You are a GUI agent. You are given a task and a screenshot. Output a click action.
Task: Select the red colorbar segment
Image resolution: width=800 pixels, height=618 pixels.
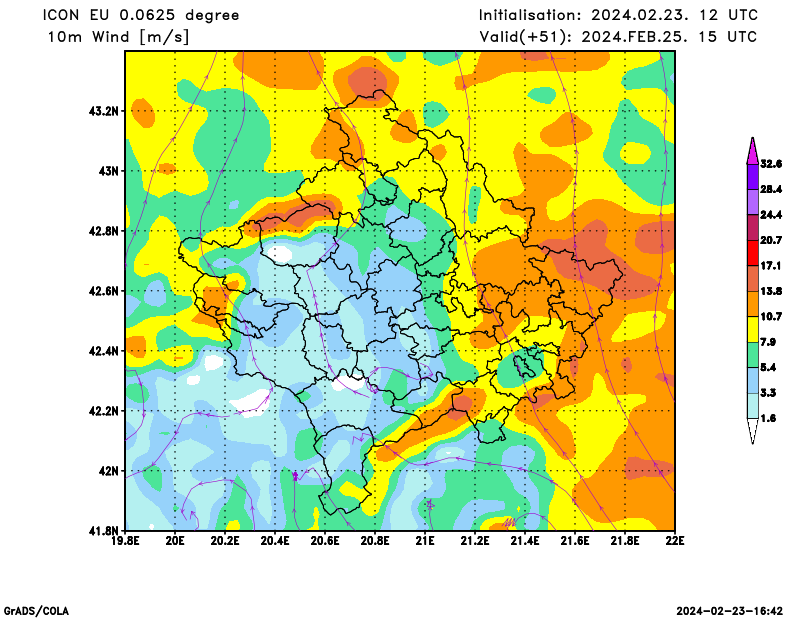pyautogui.click(x=753, y=253)
